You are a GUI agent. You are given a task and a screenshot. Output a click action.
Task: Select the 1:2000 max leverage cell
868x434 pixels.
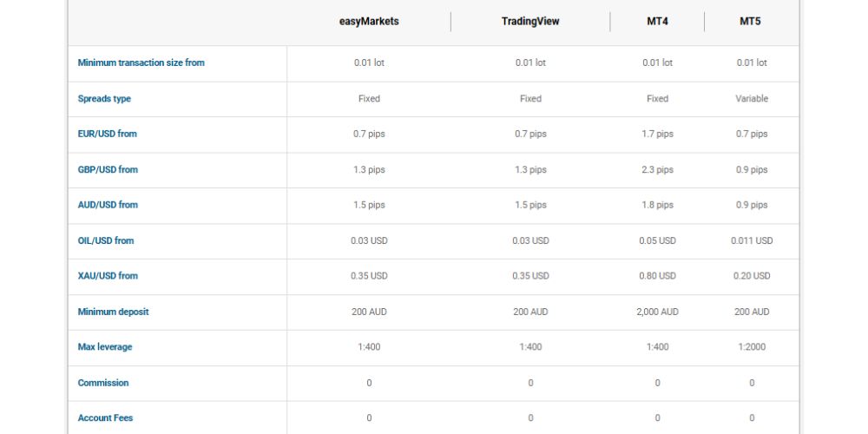point(752,347)
